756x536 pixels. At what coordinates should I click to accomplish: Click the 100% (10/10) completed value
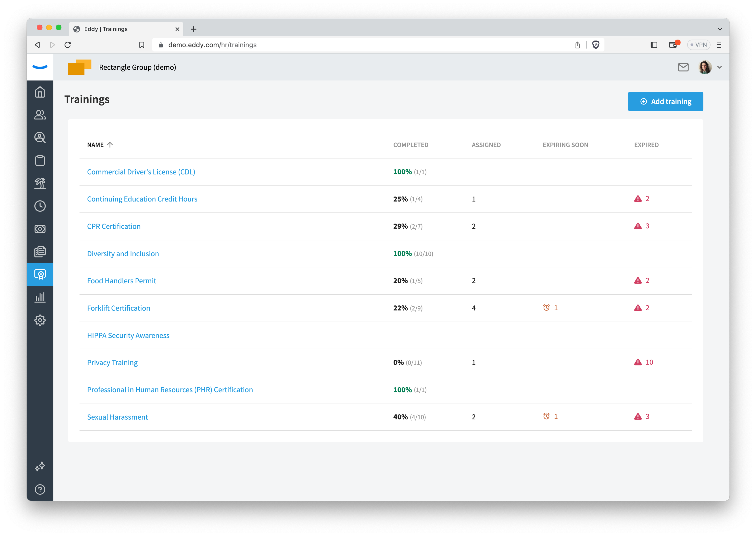click(413, 253)
